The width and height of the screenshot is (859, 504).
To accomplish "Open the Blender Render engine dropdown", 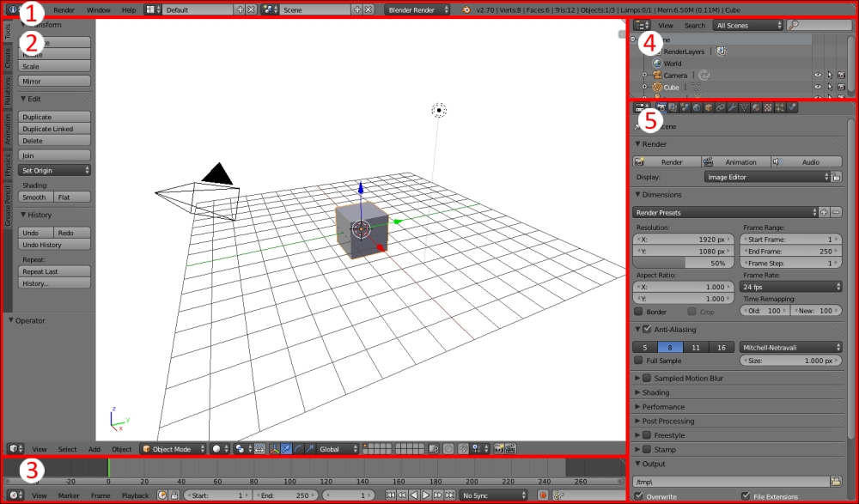I will pyautogui.click(x=417, y=9).
